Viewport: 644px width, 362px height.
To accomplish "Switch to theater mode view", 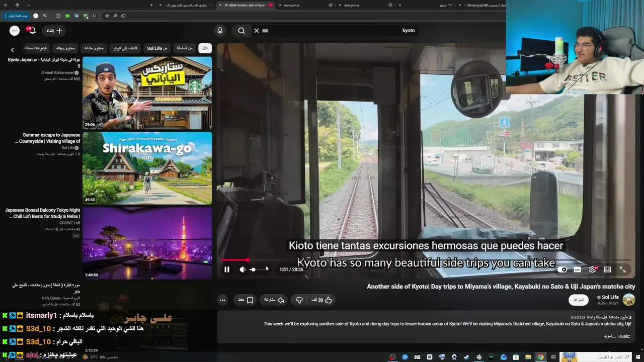I will tap(607, 269).
